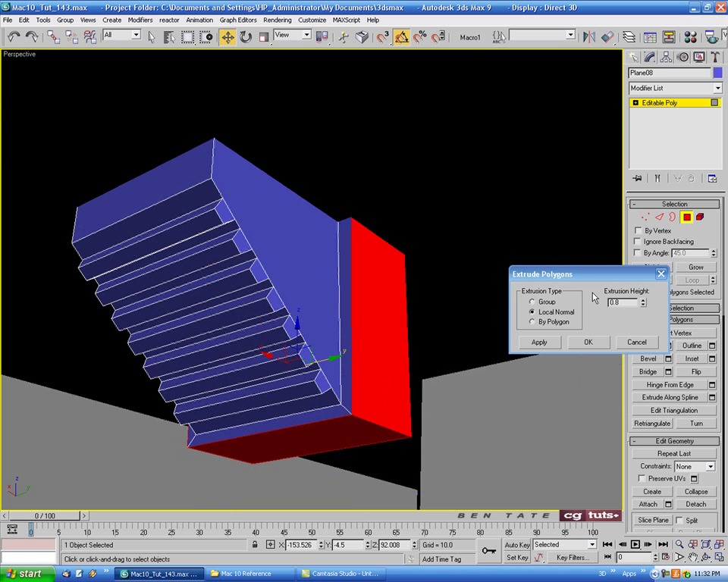Click the Auto Key button

517,544
